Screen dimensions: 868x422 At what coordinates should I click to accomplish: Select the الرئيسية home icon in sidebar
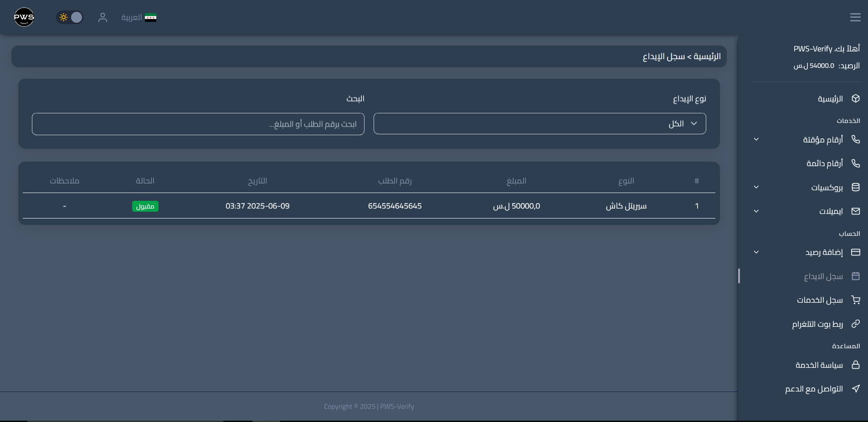(855, 98)
